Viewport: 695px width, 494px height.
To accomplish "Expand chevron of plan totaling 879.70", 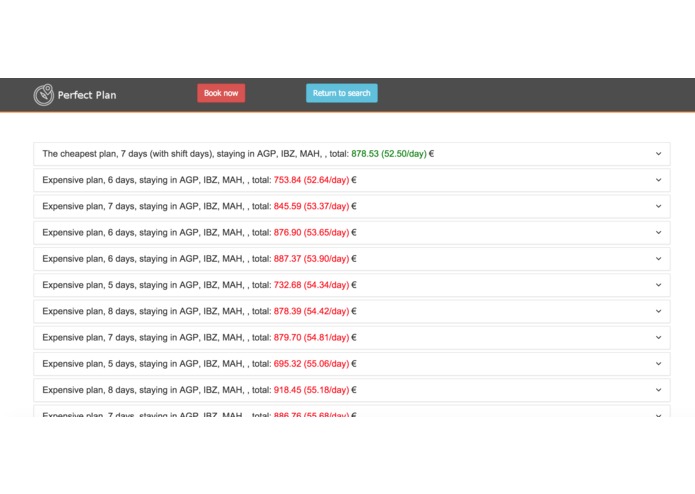I will (658, 337).
